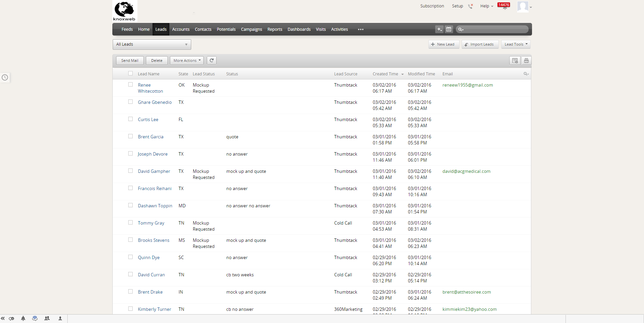
Task: Open the blue chat bubble icon
Action: coord(35,318)
